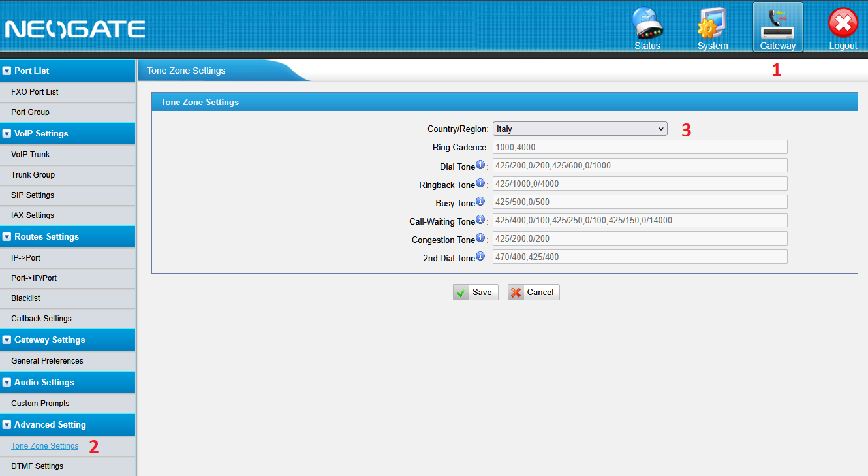Go to SIP Settings in sidebar
This screenshot has width=868, height=476.
coord(33,195)
